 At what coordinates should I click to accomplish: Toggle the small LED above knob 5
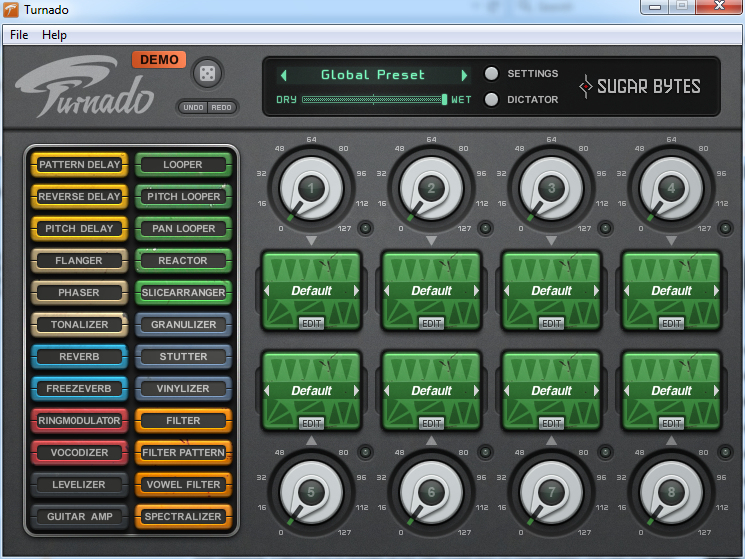pyautogui.click(x=365, y=452)
